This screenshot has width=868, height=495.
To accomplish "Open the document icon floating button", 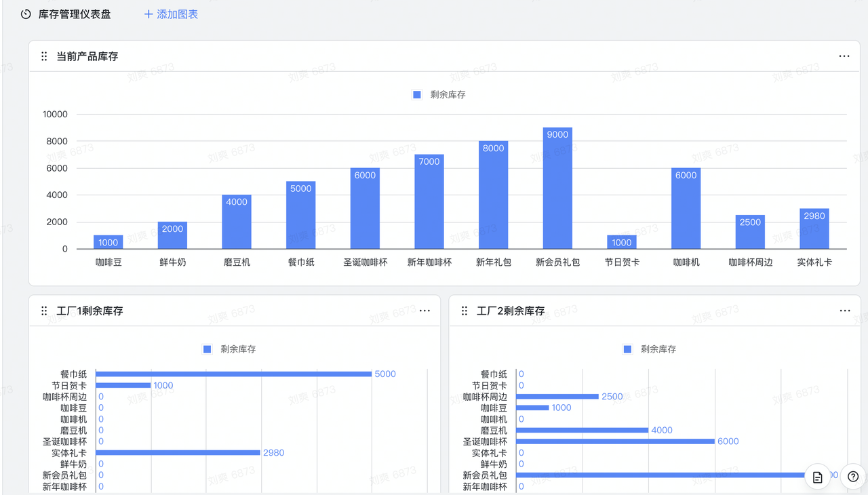I will (x=818, y=477).
